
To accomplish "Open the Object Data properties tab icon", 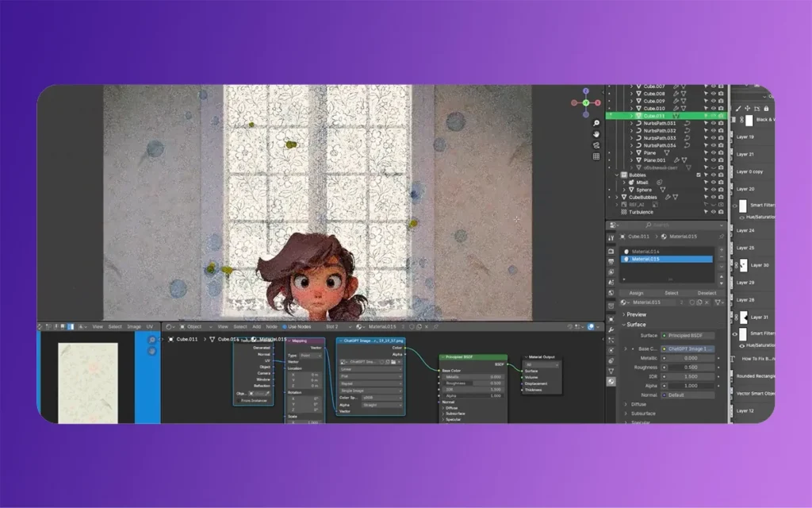I will [x=611, y=371].
